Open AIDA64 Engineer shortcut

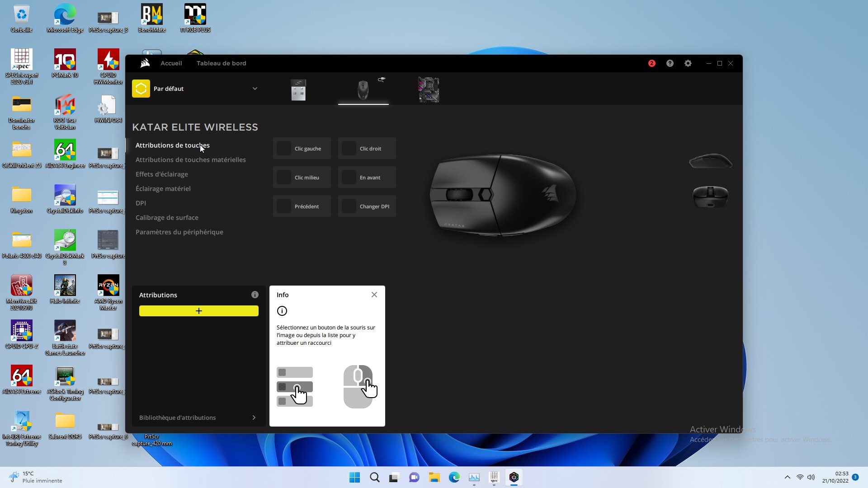[65, 154]
